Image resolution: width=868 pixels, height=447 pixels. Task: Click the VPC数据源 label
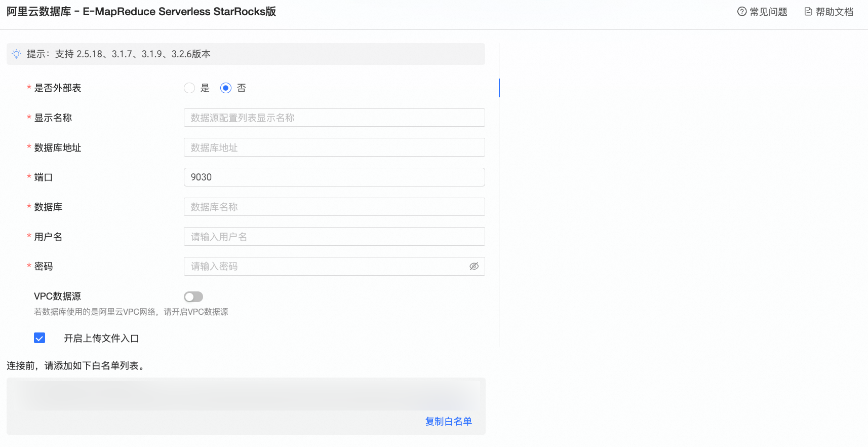[58, 296]
